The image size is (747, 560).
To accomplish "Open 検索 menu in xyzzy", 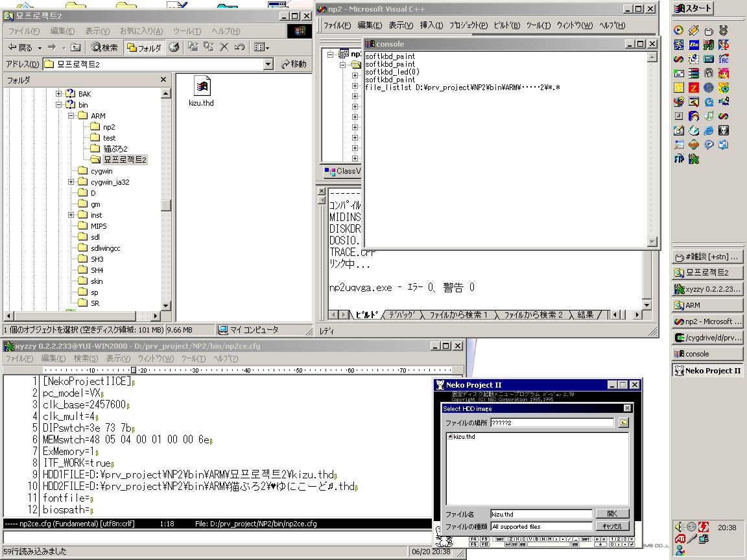I will [x=86, y=358].
